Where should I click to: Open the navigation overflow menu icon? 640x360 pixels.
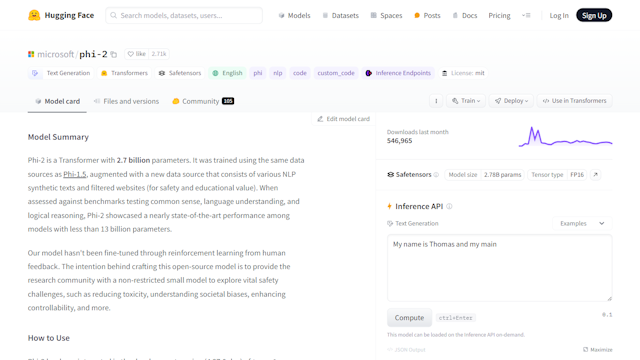coord(526,16)
